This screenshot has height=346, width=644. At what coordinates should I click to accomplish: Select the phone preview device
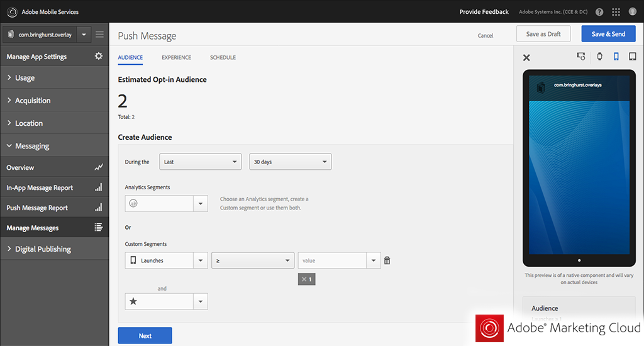[x=616, y=57]
